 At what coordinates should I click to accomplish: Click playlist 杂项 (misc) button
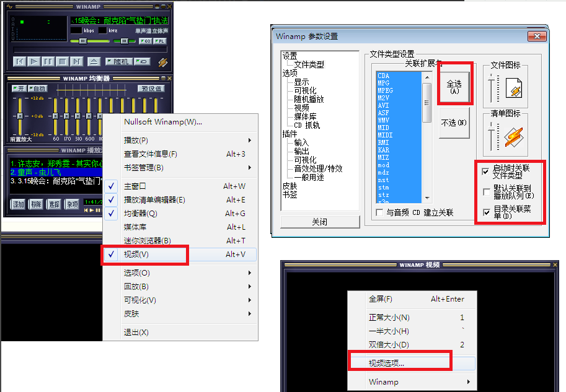click(x=72, y=204)
